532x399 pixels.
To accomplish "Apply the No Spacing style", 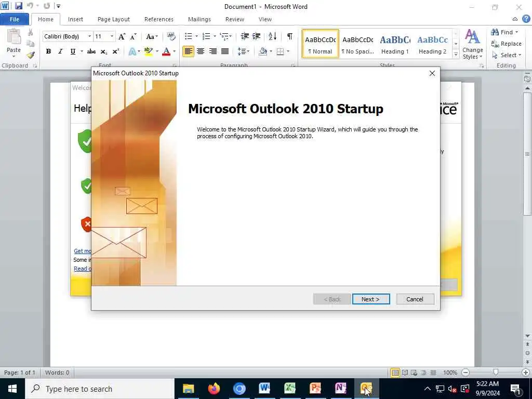I will [x=357, y=44].
